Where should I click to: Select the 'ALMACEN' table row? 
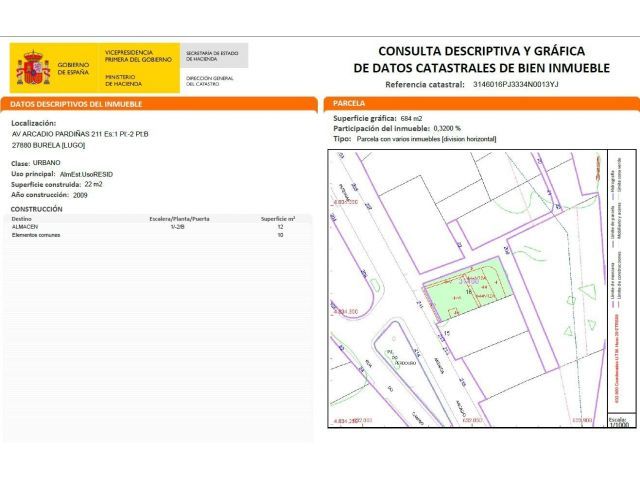(x=158, y=227)
